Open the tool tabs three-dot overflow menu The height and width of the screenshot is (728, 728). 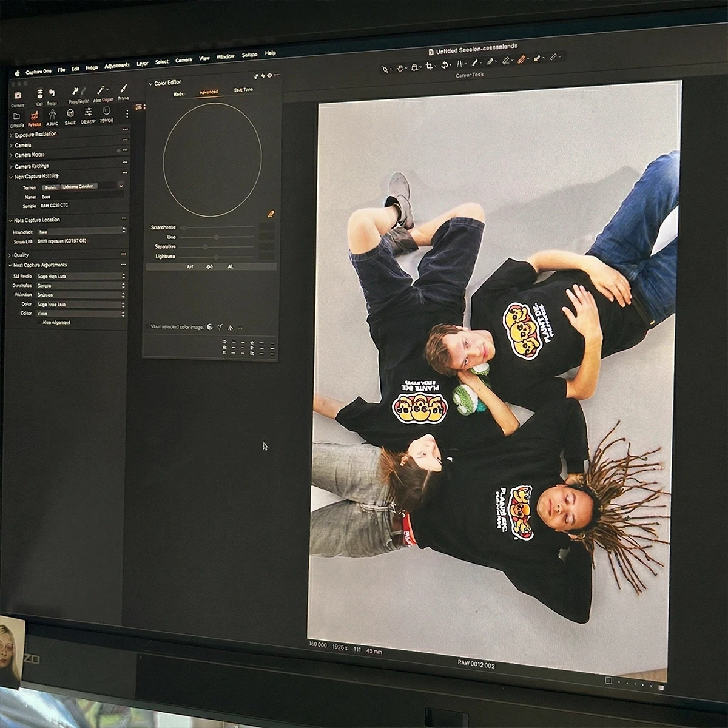(127, 113)
